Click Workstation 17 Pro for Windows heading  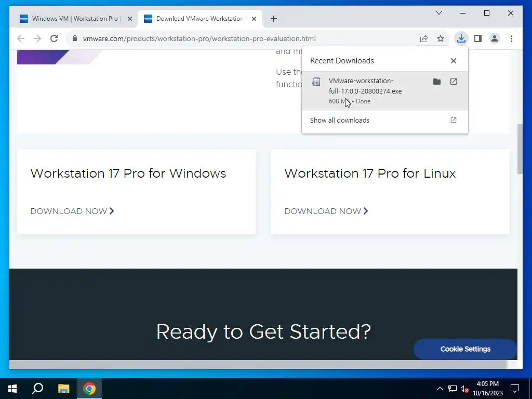click(128, 174)
